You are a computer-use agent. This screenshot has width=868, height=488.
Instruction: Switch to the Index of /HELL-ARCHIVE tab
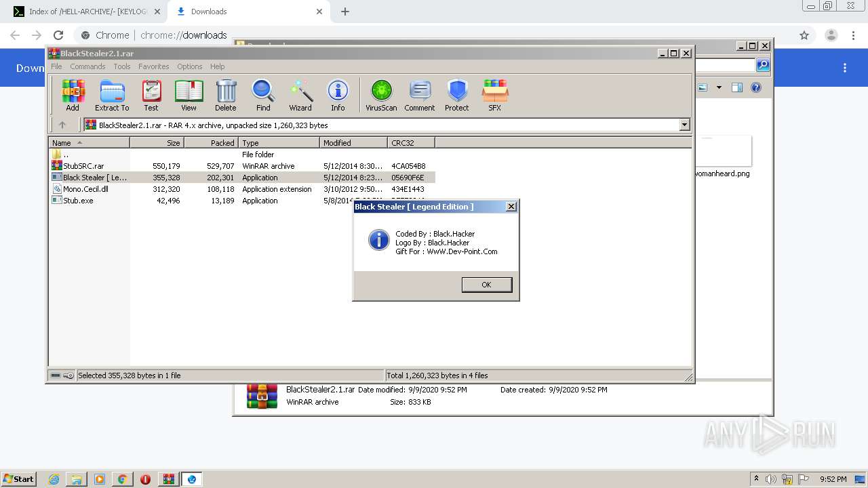pos(87,12)
